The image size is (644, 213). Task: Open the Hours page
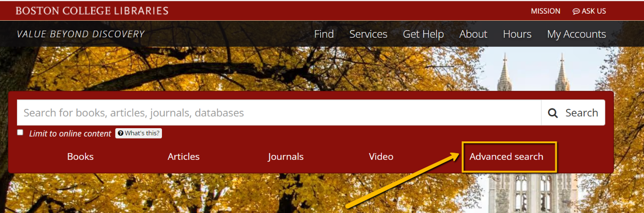pos(517,34)
